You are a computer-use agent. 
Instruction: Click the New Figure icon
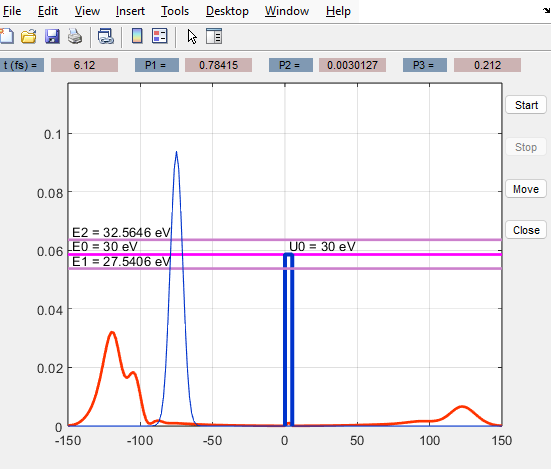(7, 36)
